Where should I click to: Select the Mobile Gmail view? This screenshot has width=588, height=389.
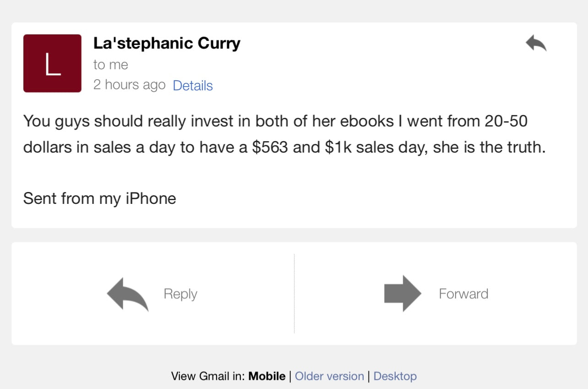click(267, 377)
